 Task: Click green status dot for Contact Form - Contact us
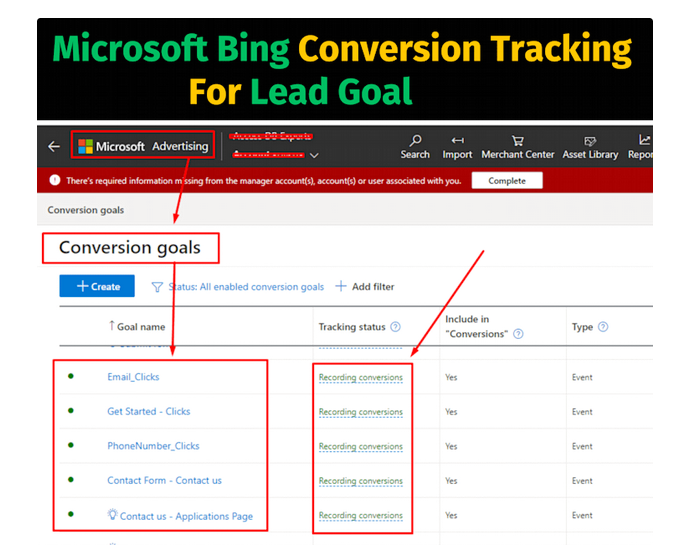click(x=71, y=480)
